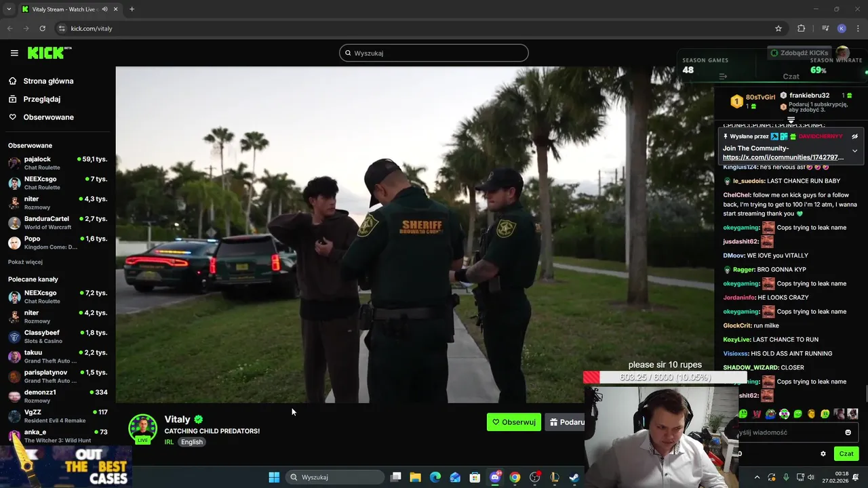Screen dimensions: 868x488
Task: Click the Podaruj gift button
Action: [x=566, y=422]
